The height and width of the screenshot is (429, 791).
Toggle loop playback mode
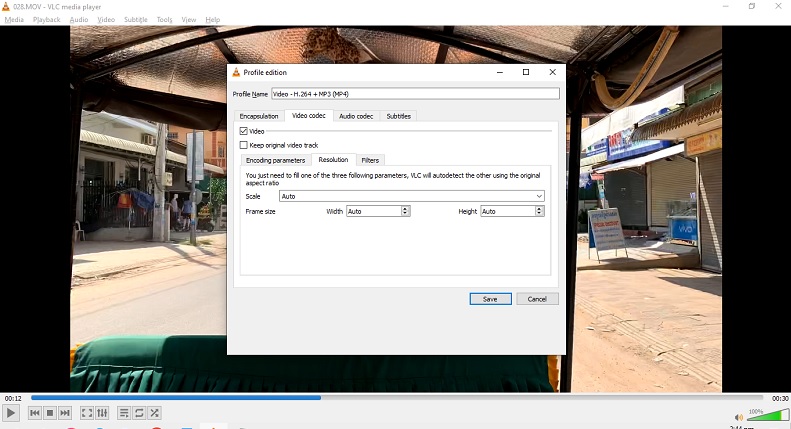point(139,413)
